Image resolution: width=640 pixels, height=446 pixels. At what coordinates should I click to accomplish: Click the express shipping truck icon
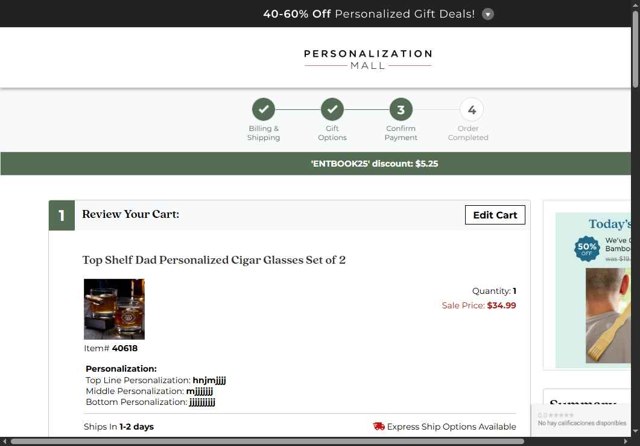(379, 426)
